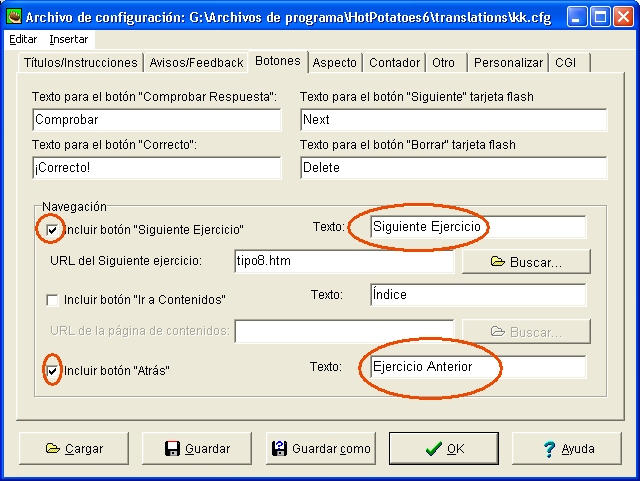This screenshot has width=640, height=481.
Task: Click the Comprobar text field
Action: tap(156, 119)
